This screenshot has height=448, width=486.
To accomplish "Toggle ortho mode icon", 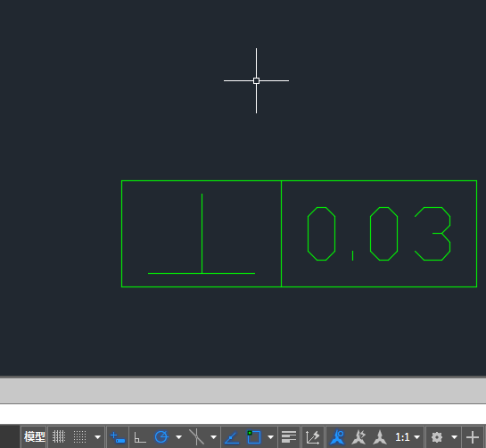I will (140, 437).
